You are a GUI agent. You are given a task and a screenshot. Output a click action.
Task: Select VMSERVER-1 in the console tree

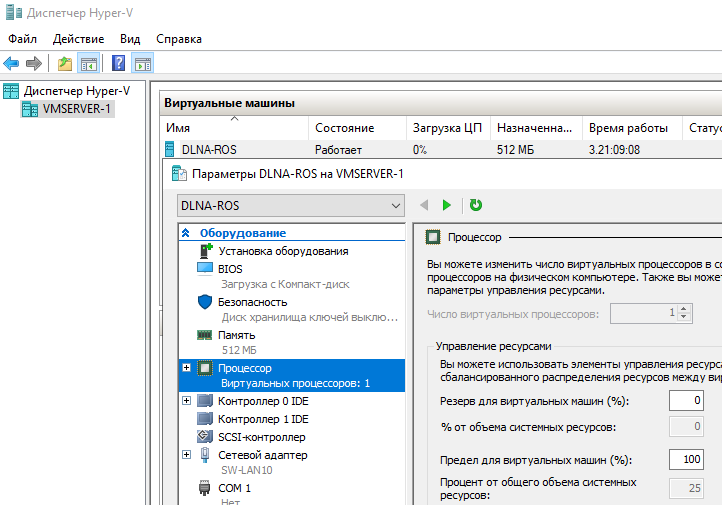pos(76,109)
